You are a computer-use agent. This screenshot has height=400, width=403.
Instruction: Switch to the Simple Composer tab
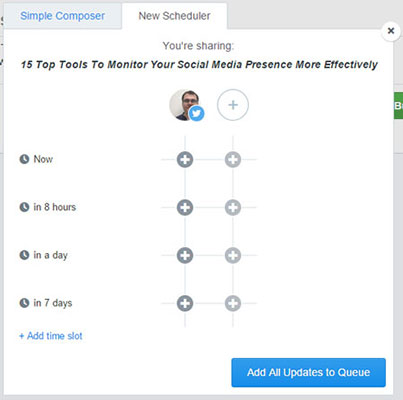[62, 16]
